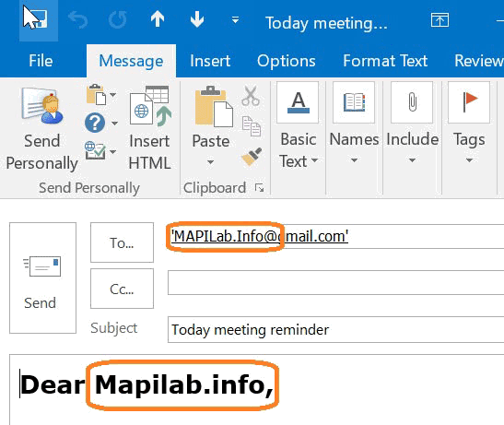Open the Review ribbon tab
Screen dimensions: 504x425
pyautogui.click(x=478, y=61)
